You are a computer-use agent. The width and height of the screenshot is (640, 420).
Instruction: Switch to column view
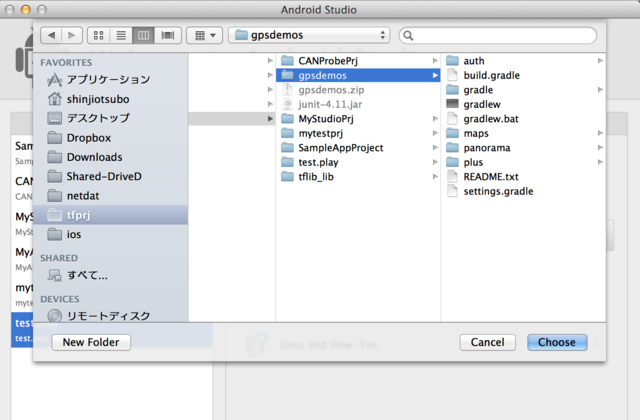[x=143, y=35]
